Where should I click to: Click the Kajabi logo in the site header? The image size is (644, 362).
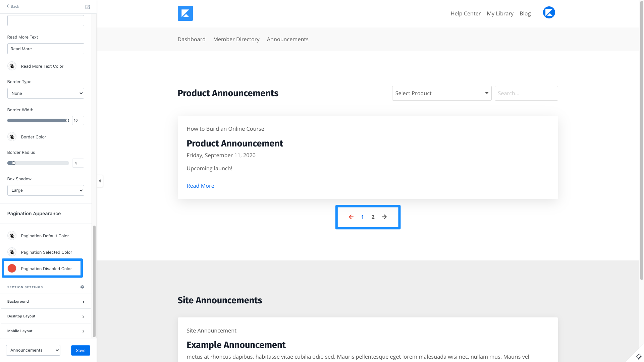pos(185,13)
